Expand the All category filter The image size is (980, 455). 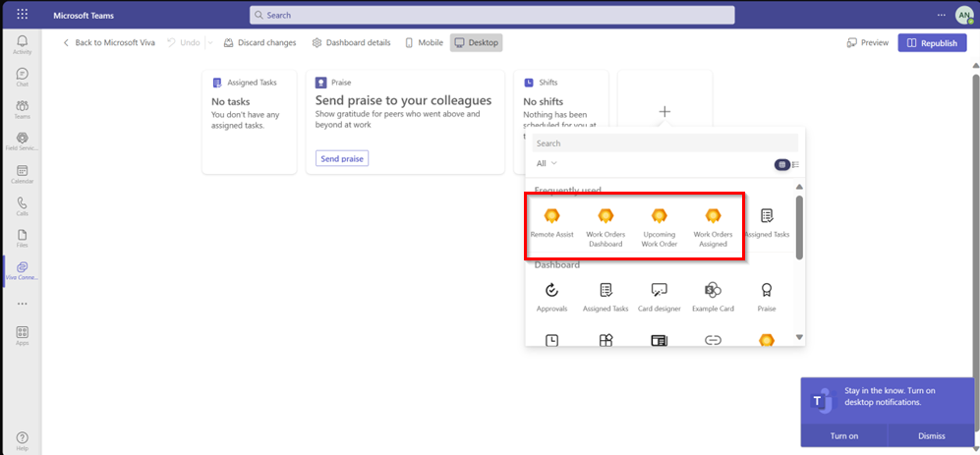pos(547,163)
